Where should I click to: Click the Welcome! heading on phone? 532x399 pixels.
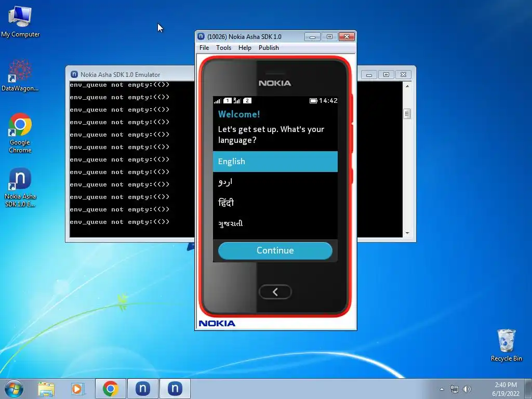[239, 114]
